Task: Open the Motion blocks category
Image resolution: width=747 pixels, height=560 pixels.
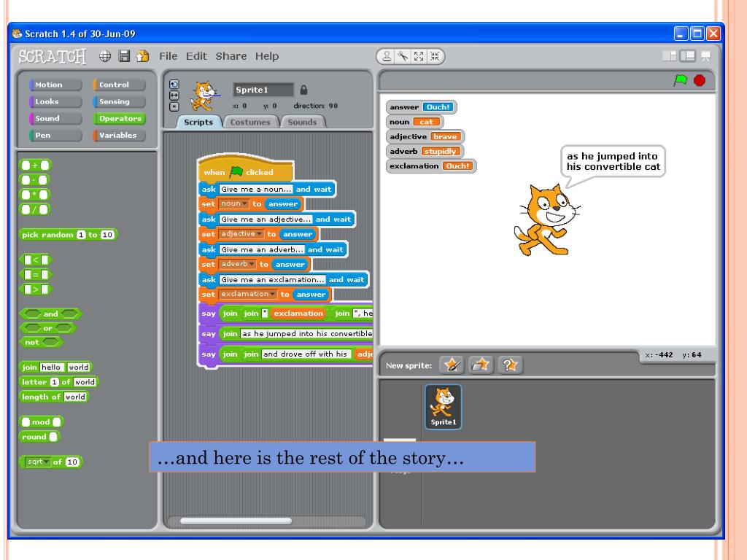Action: tap(55, 85)
